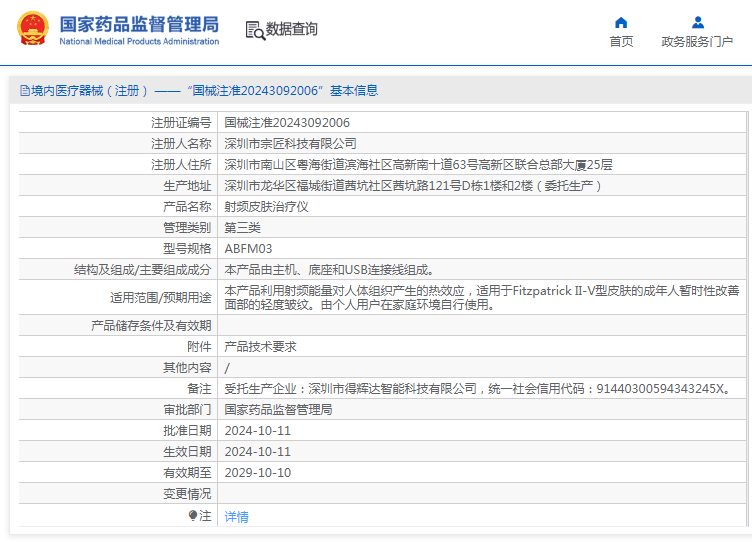Screen dimensions: 752x542
Task: Click 国家药品监督管理局 site title
Action: coord(139,24)
